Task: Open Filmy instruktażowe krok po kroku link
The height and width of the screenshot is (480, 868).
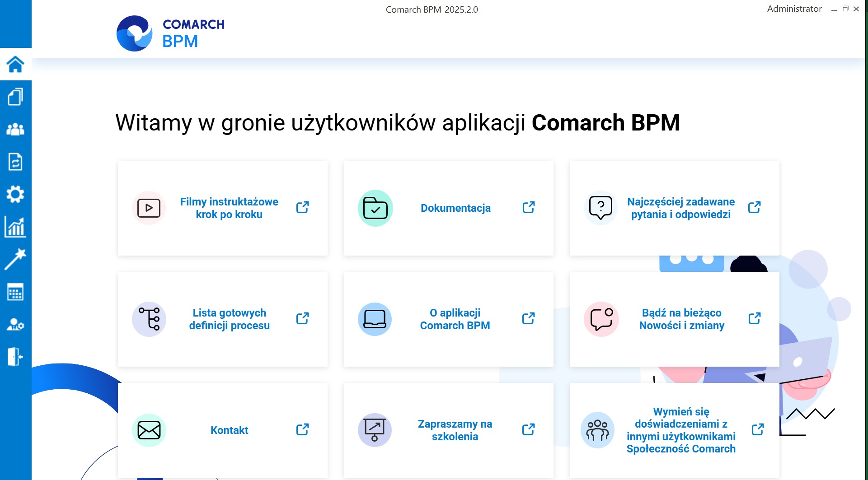Action: coord(229,208)
